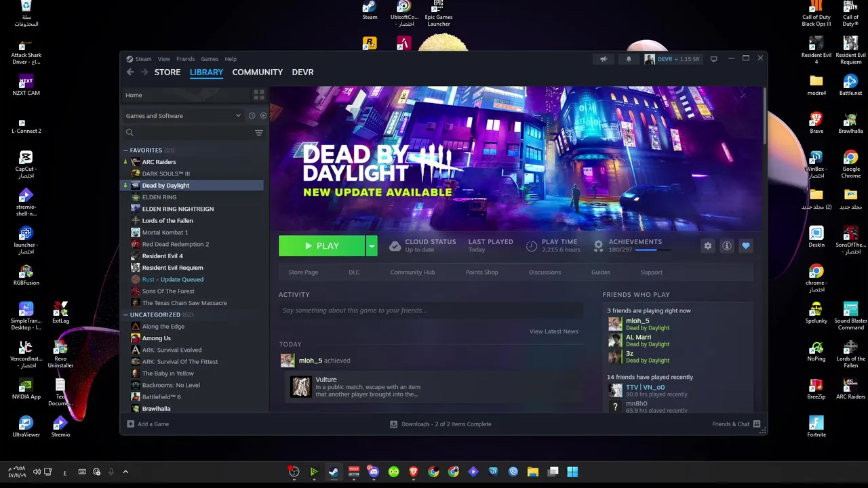This screenshot has width=868, height=488.
Task: Open the Games menu
Action: (x=210, y=59)
